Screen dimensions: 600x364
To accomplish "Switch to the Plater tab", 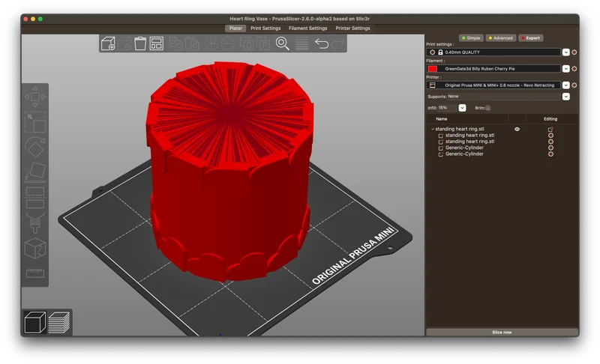I will click(x=235, y=28).
